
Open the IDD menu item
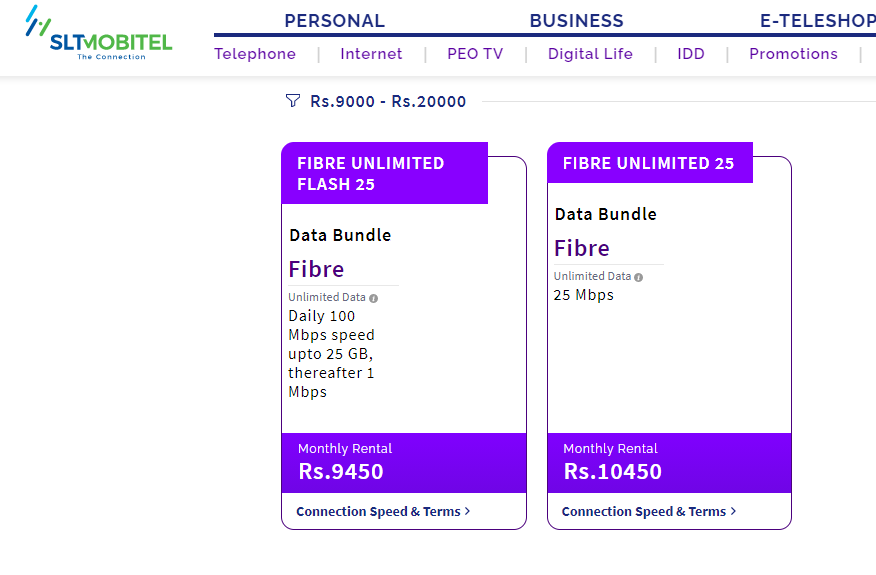[x=691, y=54]
